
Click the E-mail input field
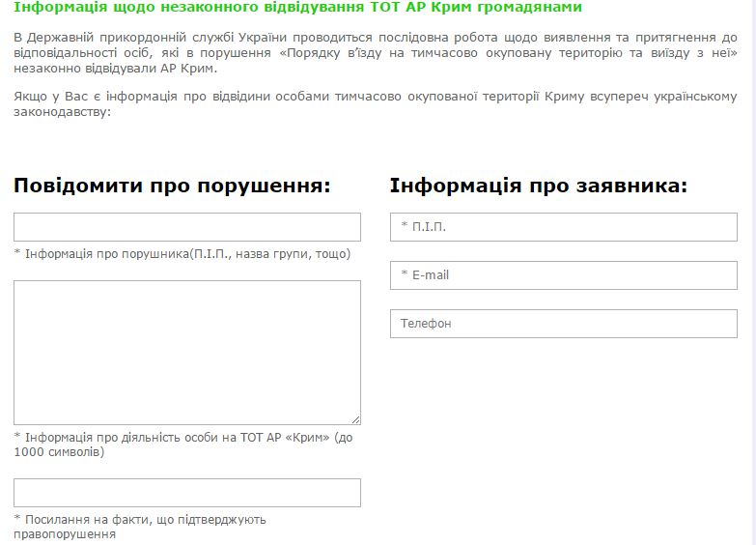coord(563,275)
